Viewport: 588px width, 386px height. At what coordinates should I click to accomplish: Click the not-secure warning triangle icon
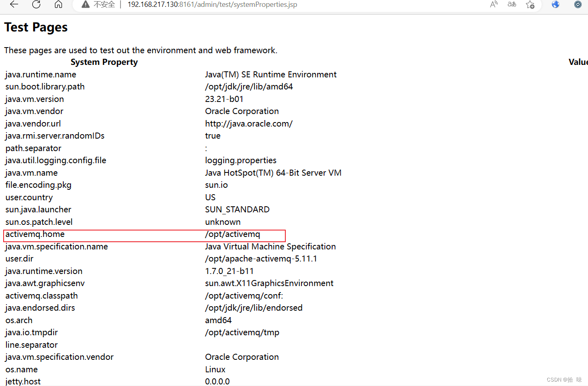pos(85,4)
